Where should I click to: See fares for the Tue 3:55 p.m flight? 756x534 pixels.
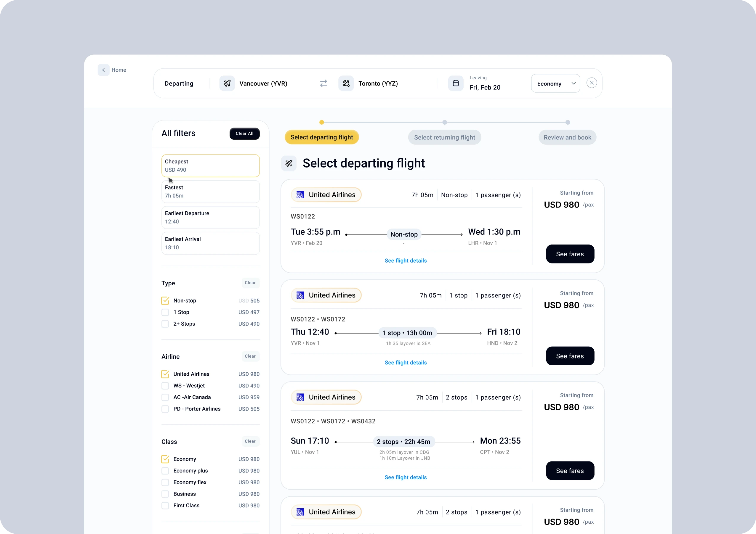pos(570,254)
